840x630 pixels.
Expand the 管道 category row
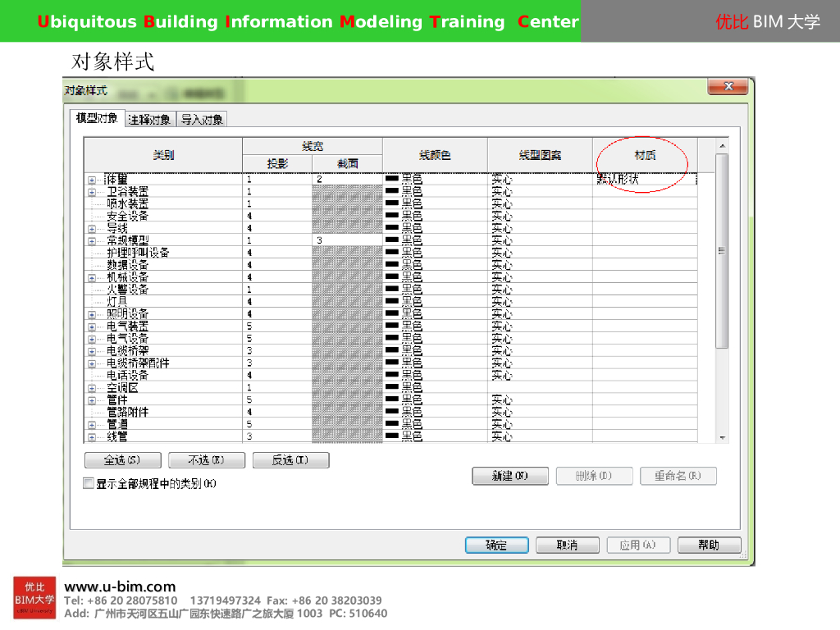[91, 424]
